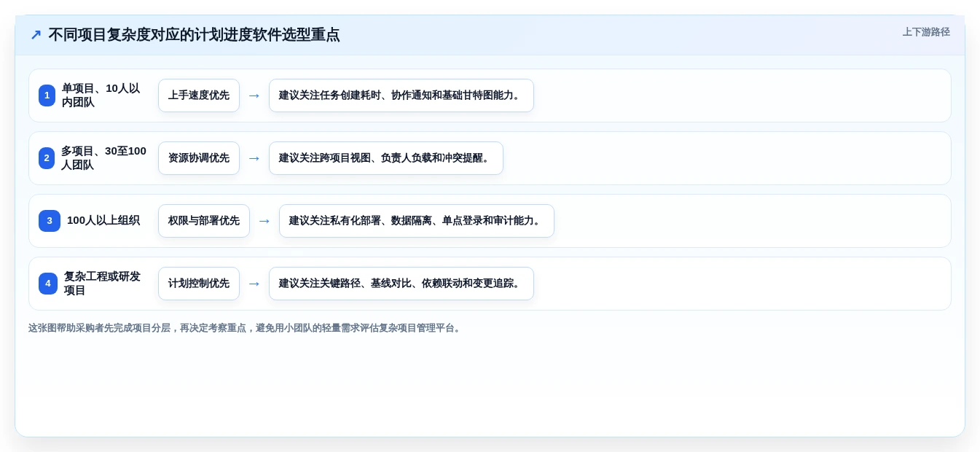The width and height of the screenshot is (980, 452).
Task: Click the number 4 badge
Action: (x=48, y=284)
